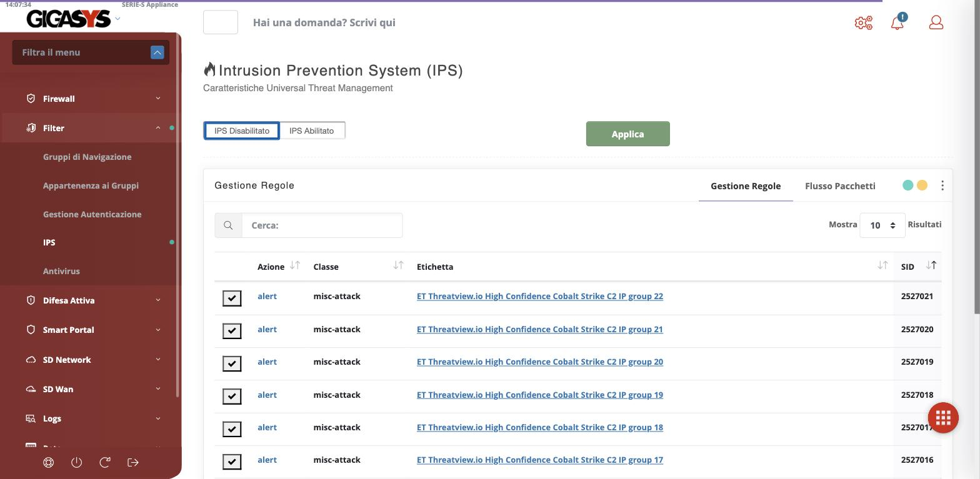Sort table by Azione column
Viewport: 980px width, 479px height.
point(295,265)
